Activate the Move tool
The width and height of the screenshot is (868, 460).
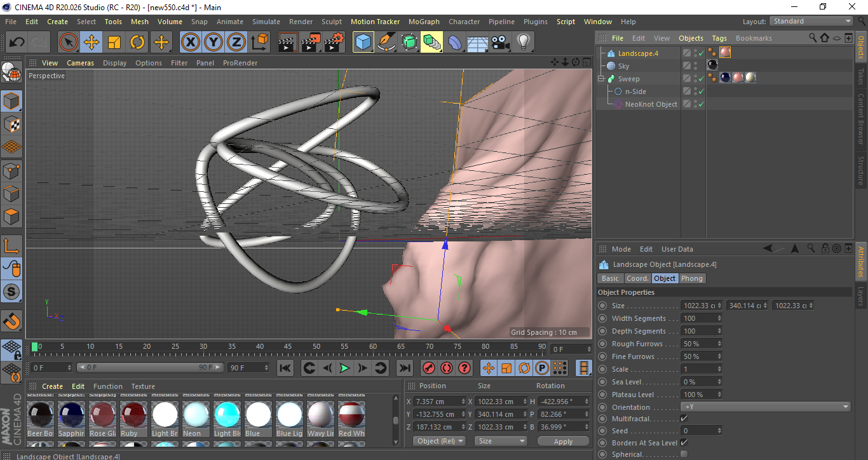click(92, 43)
